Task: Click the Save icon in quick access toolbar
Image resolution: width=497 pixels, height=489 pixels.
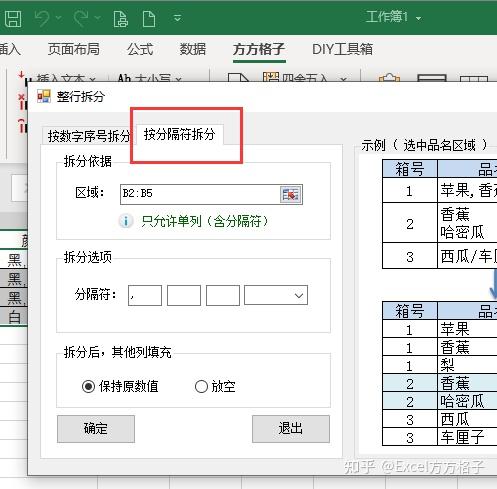Action: pyautogui.click(x=13, y=18)
